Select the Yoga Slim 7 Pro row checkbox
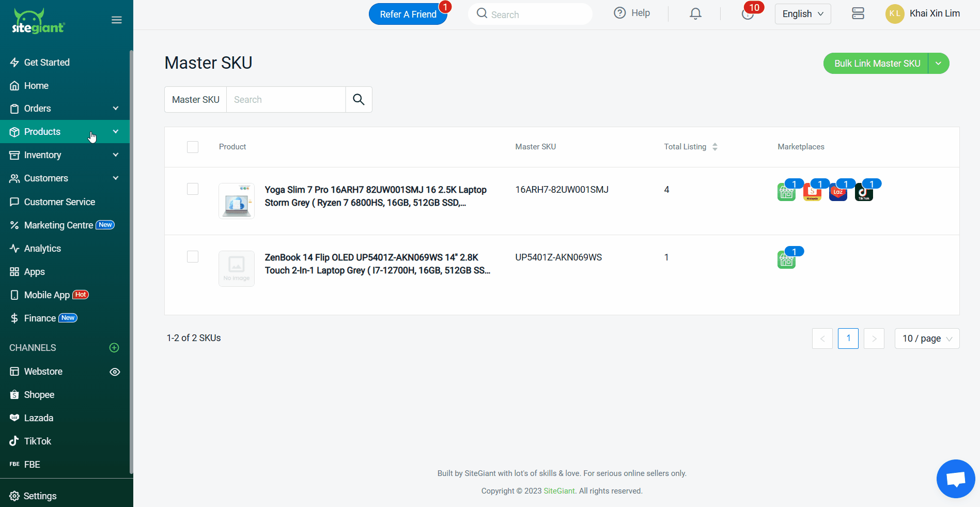The image size is (980, 507). [193, 189]
